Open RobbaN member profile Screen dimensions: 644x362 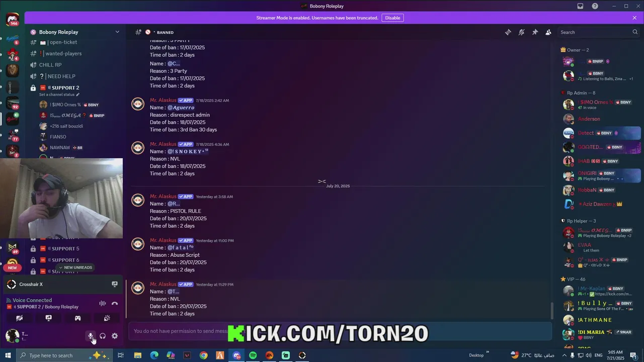click(601, 190)
